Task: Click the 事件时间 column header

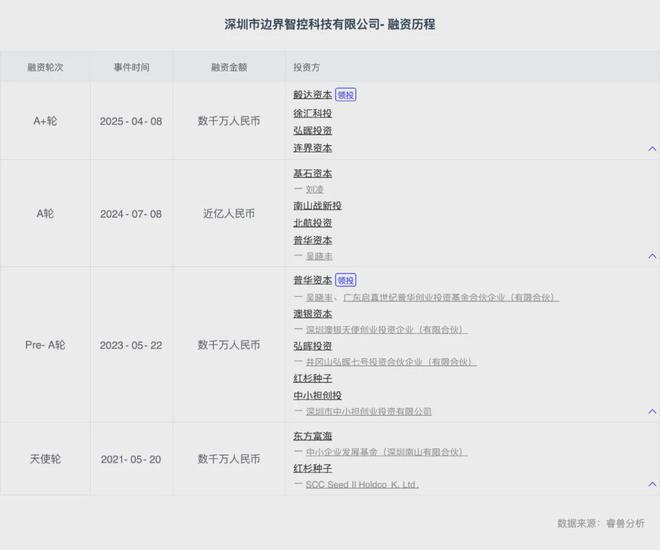Action: click(131, 67)
